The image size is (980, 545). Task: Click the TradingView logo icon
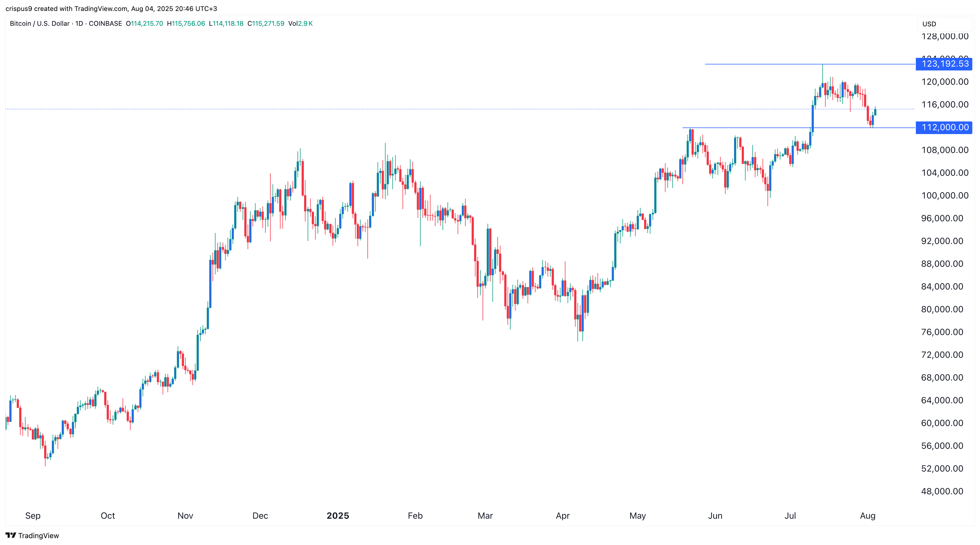[11, 535]
